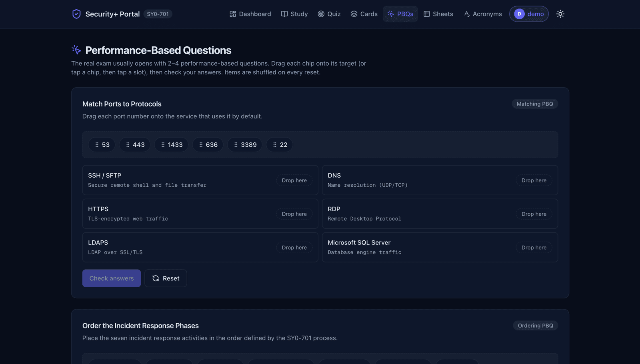Click the SY0-701 badge
The image size is (640, 364).
(158, 14)
